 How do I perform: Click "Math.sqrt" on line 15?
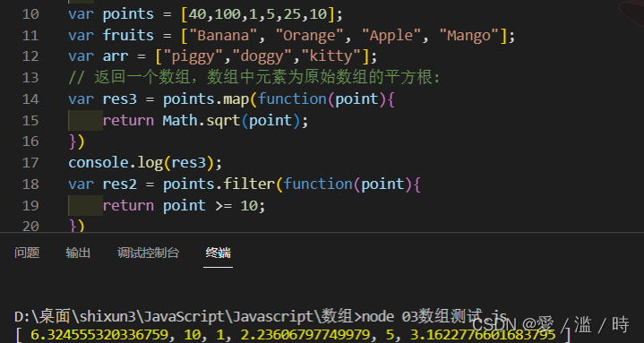click(202, 120)
